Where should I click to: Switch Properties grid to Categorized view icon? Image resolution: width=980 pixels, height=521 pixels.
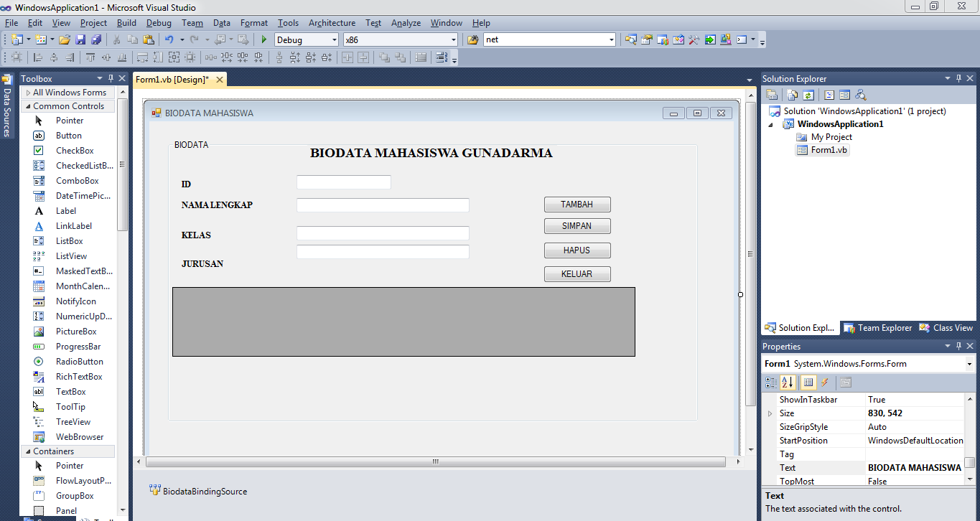click(771, 382)
